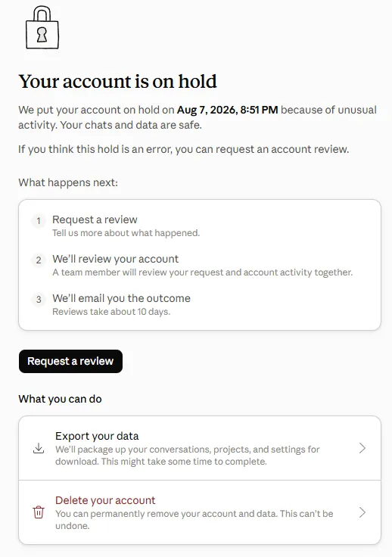Image resolution: width=392 pixels, height=557 pixels.
Task: Click the step 2 number badge
Action: click(39, 260)
